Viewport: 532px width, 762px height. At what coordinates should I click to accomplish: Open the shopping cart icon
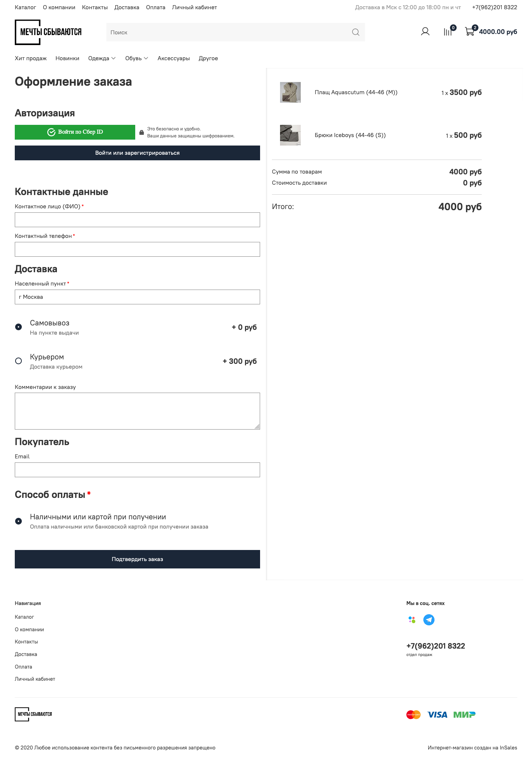click(x=470, y=32)
